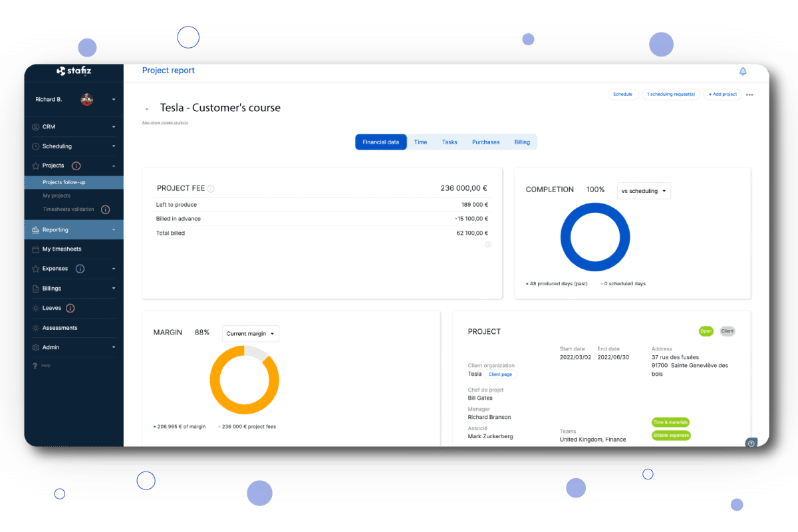Click the info icon beside Leaves
The image size is (798, 532).
click(x=70, y=308)
